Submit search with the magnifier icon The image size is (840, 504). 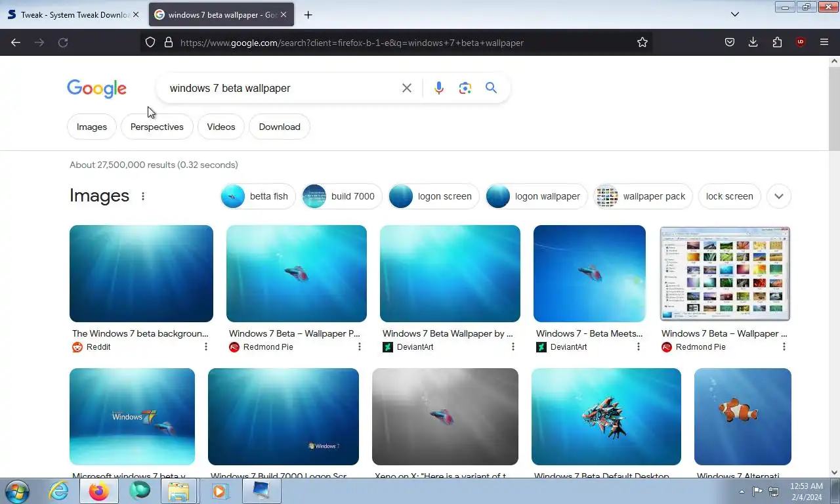pos(491,88)
